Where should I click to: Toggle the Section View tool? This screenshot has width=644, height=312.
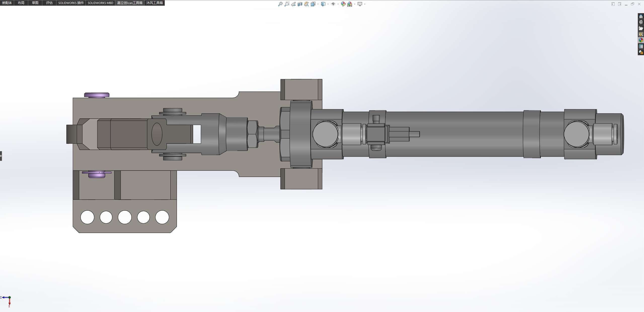(300, 4)
